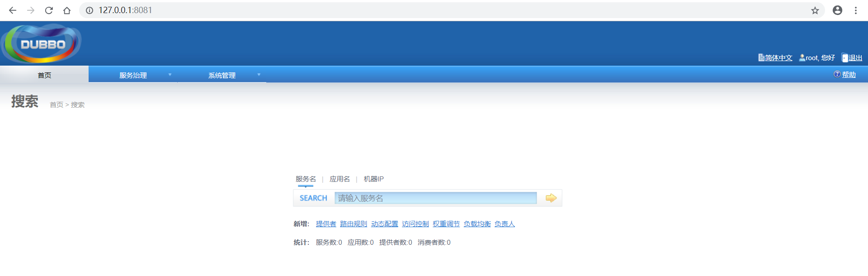Open the 帮助 help link
Screen dimensions: 868x276
(x=849, y=75)
